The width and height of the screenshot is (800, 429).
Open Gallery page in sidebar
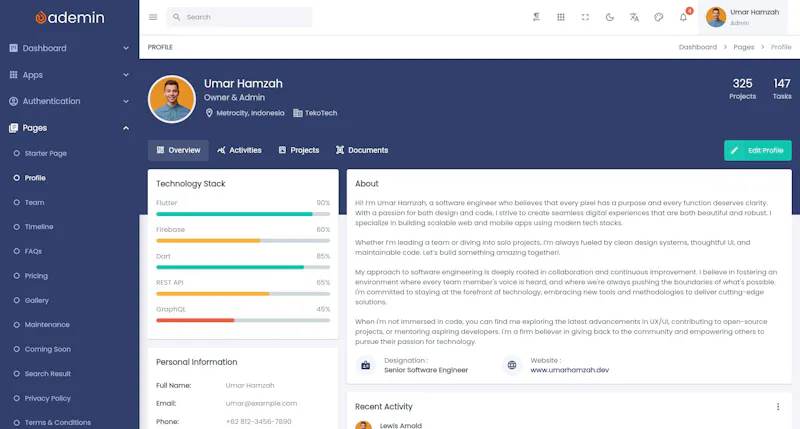37,300
